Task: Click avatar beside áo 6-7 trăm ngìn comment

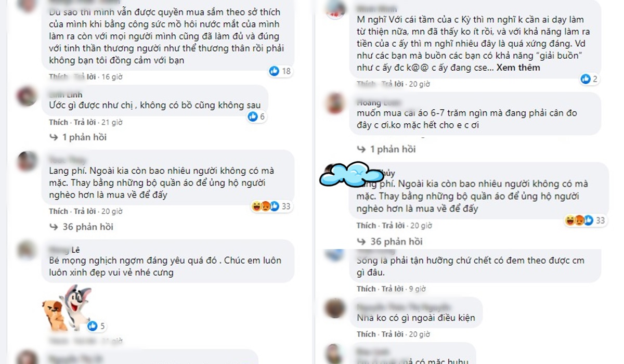Action: click(335, 103)
